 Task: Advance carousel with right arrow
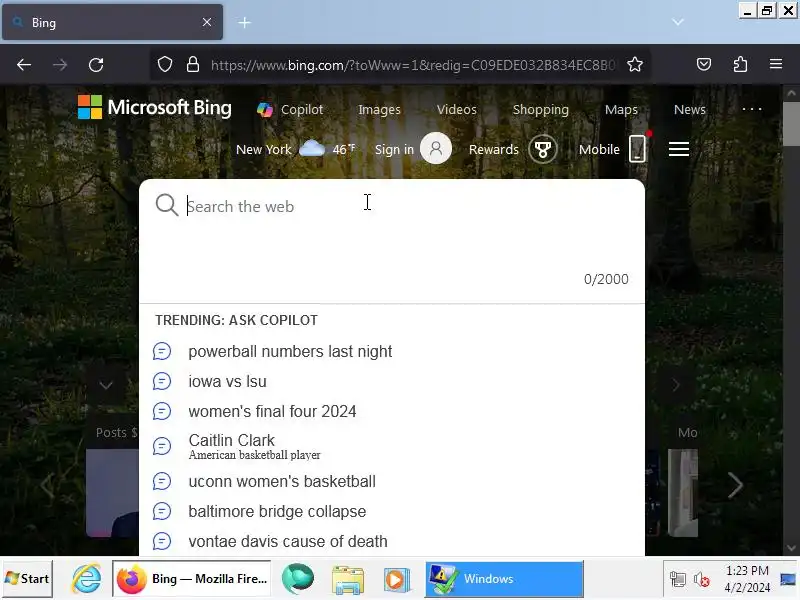(735, 485)
